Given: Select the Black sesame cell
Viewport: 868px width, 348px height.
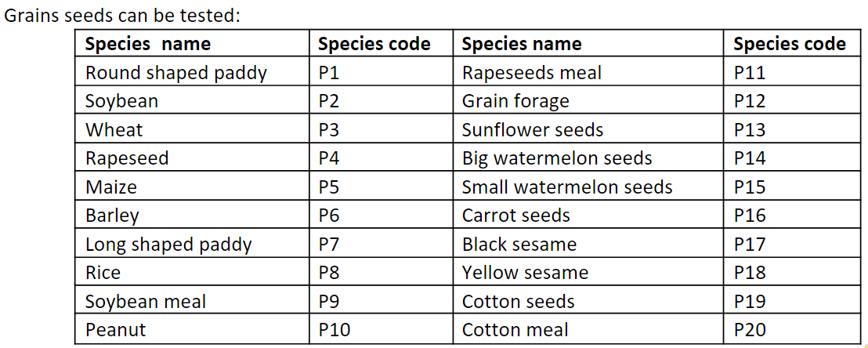Looking at the screenshot, I should pos(588,245).
